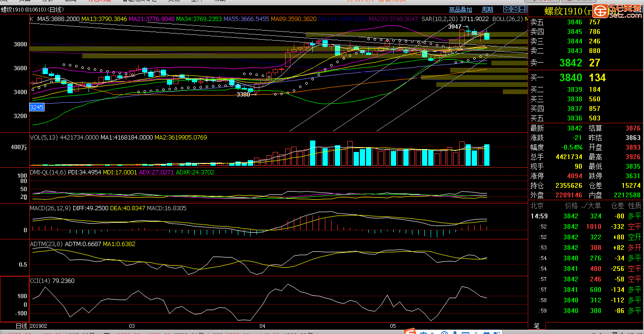Image resolution: width=644 pixels, height=334 pixels.
Task: Click the MA5:3888.2000 indicator label
Action: (58, 19)
